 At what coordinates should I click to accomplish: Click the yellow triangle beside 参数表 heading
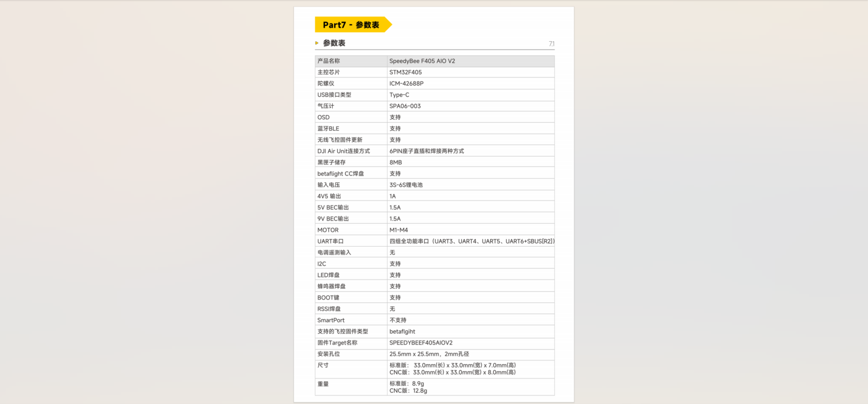pos(317,43)
